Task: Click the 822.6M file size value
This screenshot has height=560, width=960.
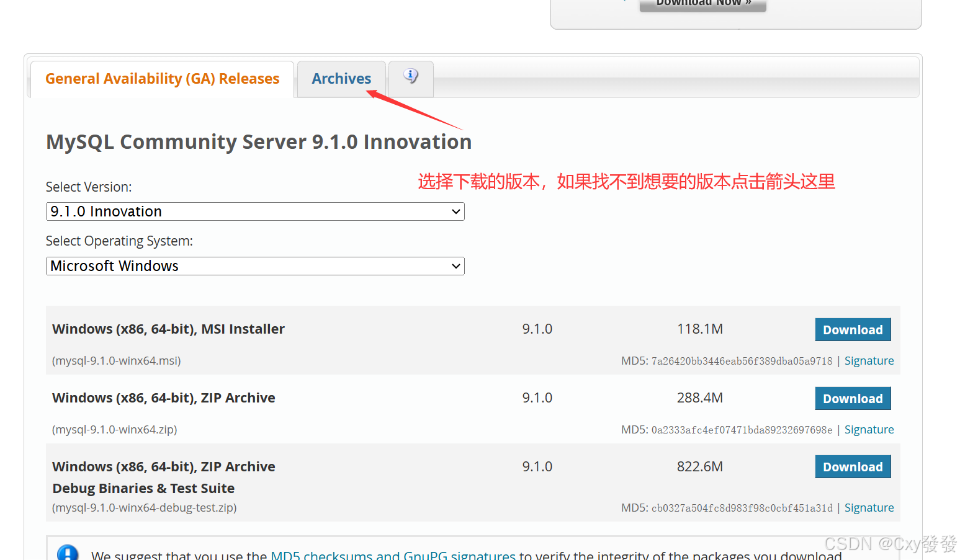Action: (700, 467)
